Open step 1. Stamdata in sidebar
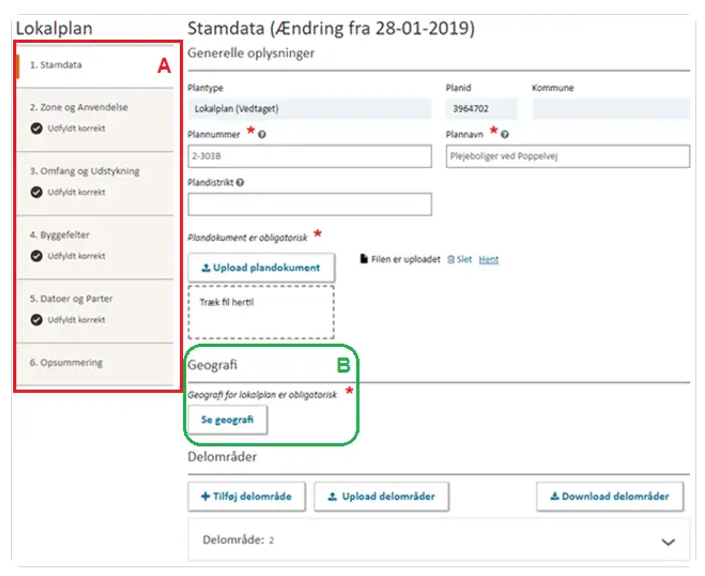 click(57, 65)
